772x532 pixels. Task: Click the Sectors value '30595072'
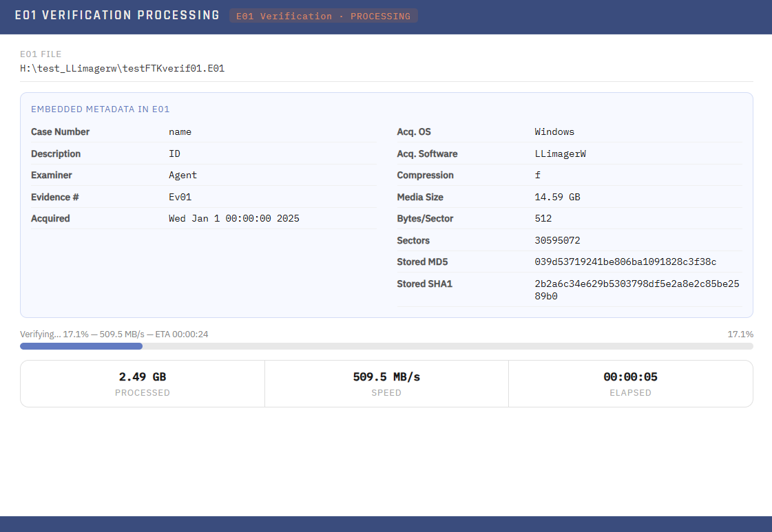[x=557, y=240]
